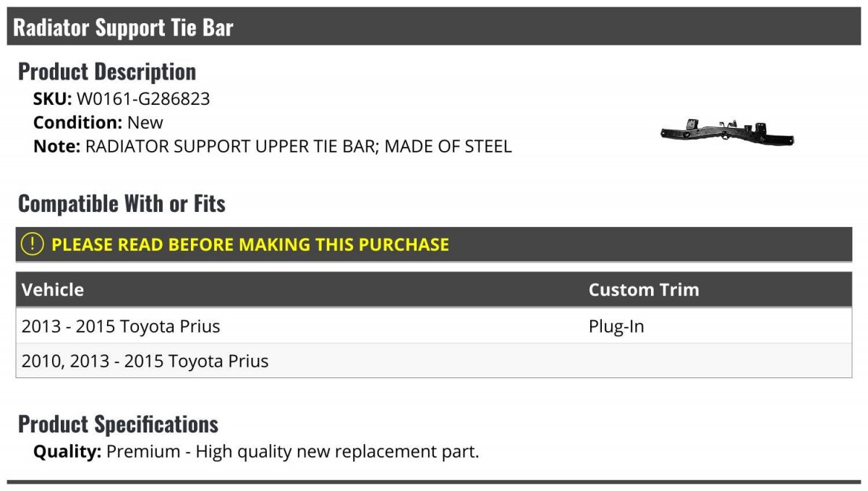
Task: Click the Plug-In trim cell
Action: (616, 326)
